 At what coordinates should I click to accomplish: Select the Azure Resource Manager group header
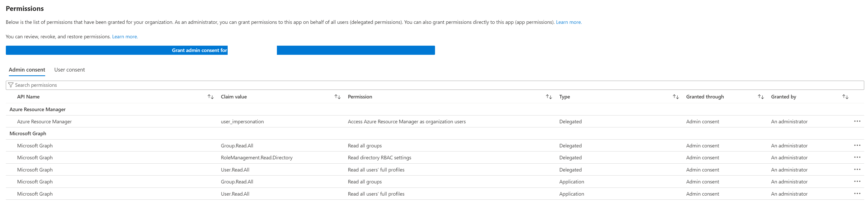pyautogui.click(x=37, y=109)
